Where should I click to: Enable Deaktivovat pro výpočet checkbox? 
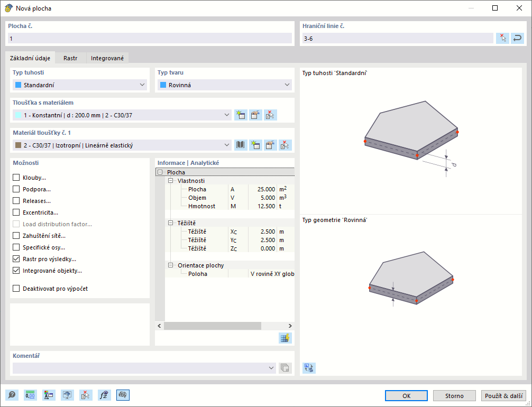[x=16, y=289]
